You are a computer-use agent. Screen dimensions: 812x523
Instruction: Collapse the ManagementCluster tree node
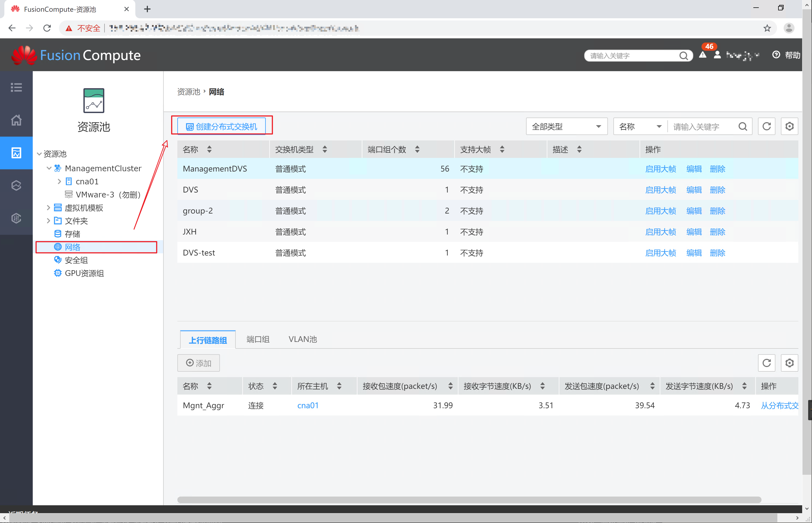(49, 168)
